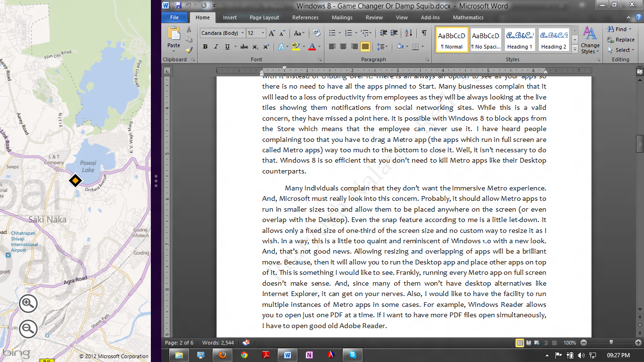Click the orange diamond map marker
644x362 pixels.
[x=75, y=181]
